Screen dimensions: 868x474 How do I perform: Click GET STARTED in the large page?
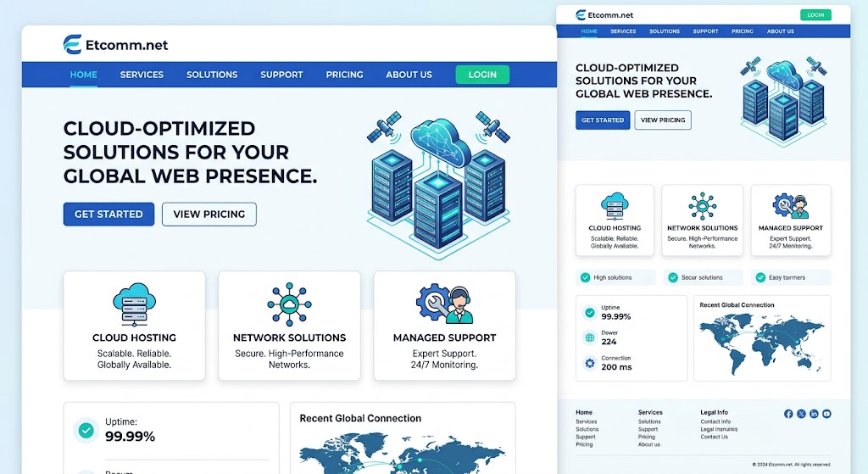[x=108, y=215]
